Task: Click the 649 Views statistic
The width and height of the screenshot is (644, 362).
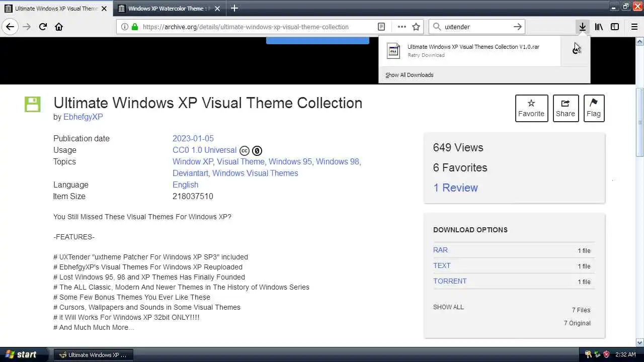Action: click(458, 147)
